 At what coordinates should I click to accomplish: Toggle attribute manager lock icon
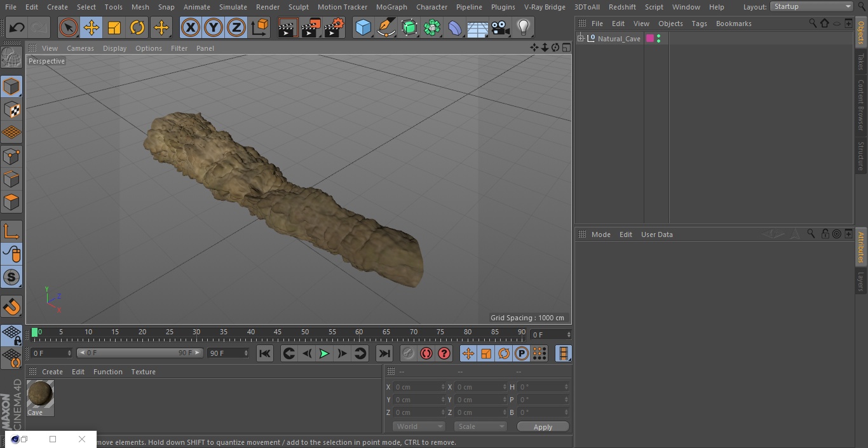(824, 234)
